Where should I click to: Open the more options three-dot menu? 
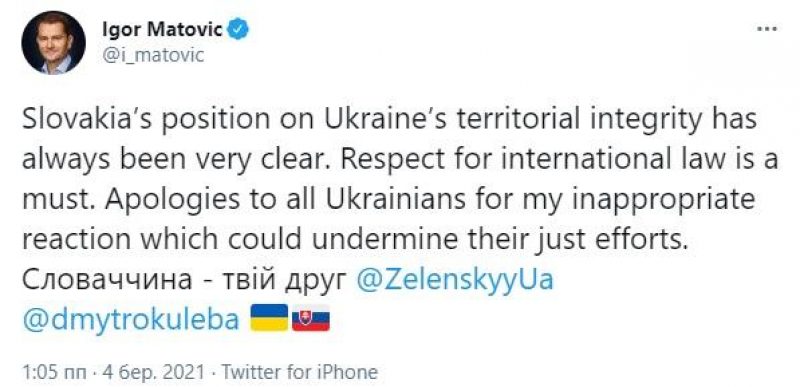[767, 29]
